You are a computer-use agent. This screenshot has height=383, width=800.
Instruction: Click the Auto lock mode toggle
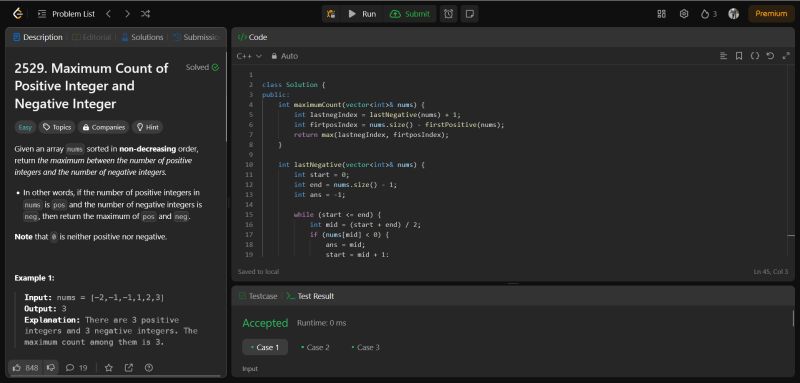(x=285, y=56)
